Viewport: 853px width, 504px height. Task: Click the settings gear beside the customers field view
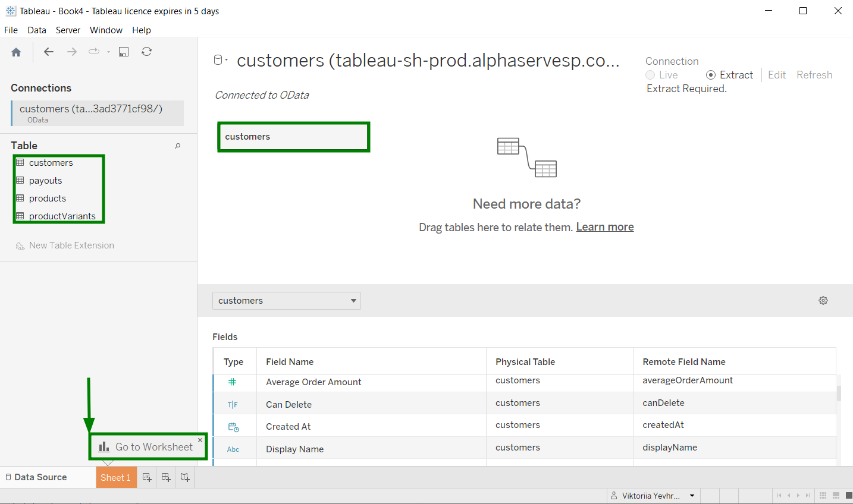[823, 300]
